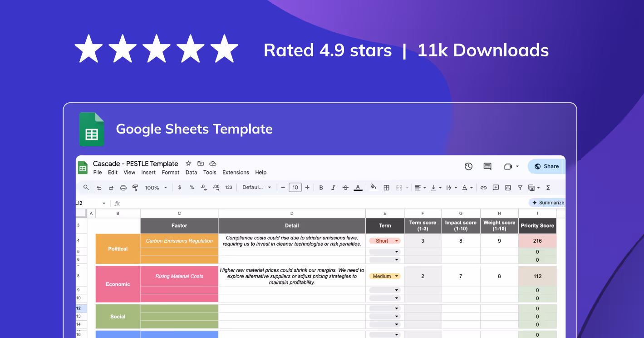Open version history clock icon
The image size is (644, 338).
[469, 166]
